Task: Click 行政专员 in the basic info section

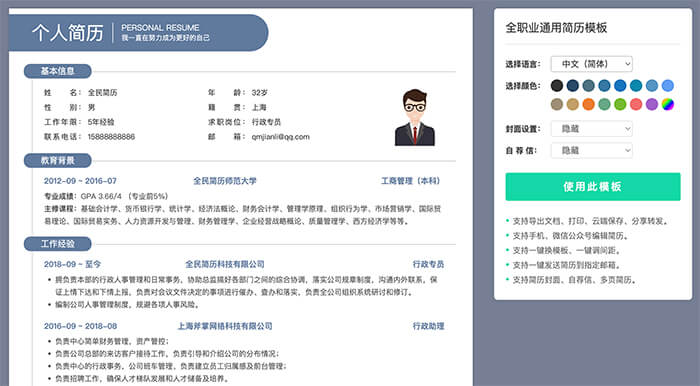Action: coord(266,122)
